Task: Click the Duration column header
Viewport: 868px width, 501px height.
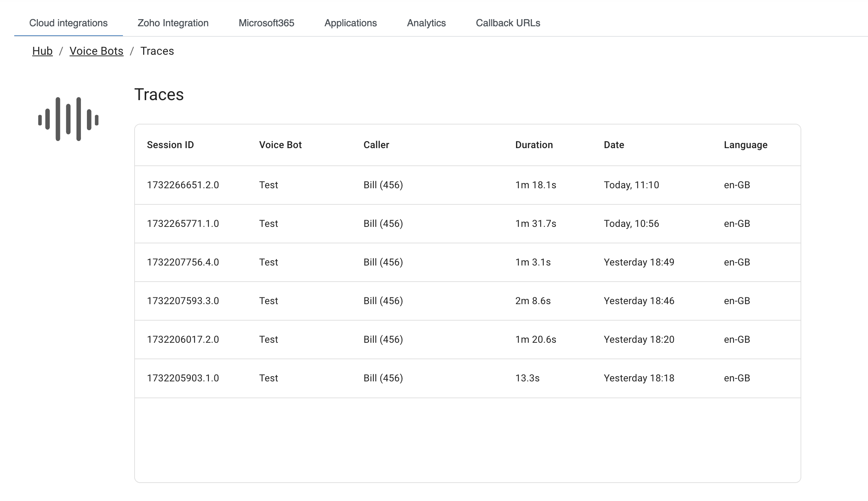Action: (534, 145)
